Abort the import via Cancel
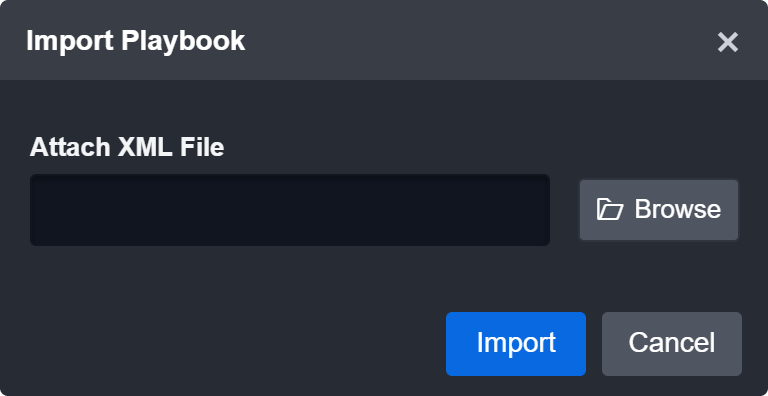Screen dimensions: 768x396 pos(672,344)
